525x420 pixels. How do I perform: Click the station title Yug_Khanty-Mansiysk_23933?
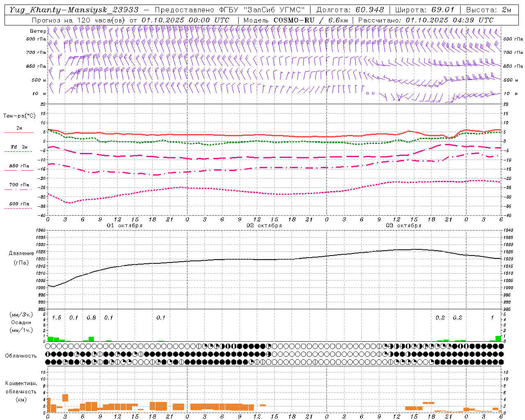click(x=74, y=10)
